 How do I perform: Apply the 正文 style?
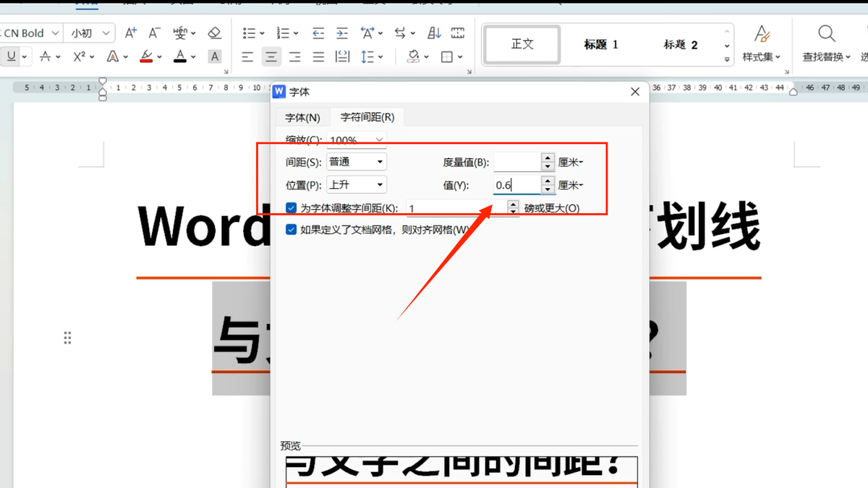pyautogui.click(x=522, y=44)
